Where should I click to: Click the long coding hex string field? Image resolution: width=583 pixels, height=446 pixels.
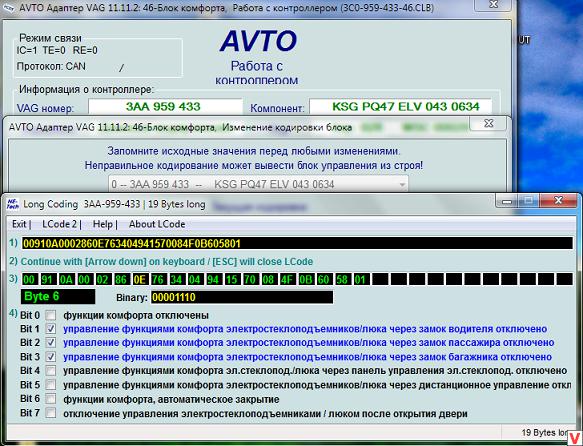pos(297,243)
